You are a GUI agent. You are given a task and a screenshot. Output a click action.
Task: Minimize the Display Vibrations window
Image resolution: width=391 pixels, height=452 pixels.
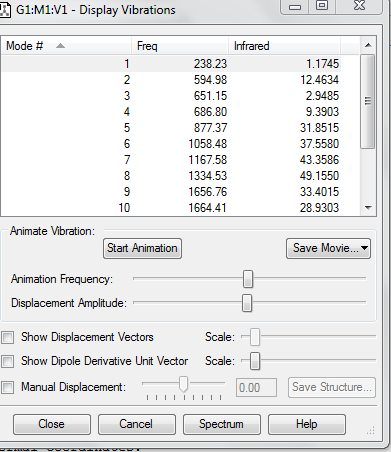tap(295, 6)
